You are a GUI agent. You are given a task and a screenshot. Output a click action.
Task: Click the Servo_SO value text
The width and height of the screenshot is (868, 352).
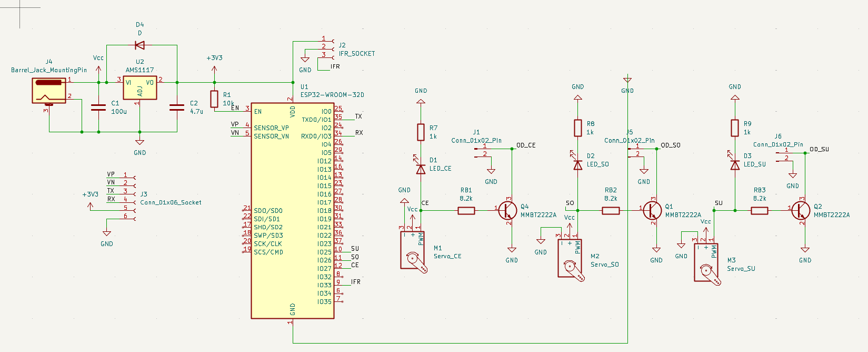(605, 265)
